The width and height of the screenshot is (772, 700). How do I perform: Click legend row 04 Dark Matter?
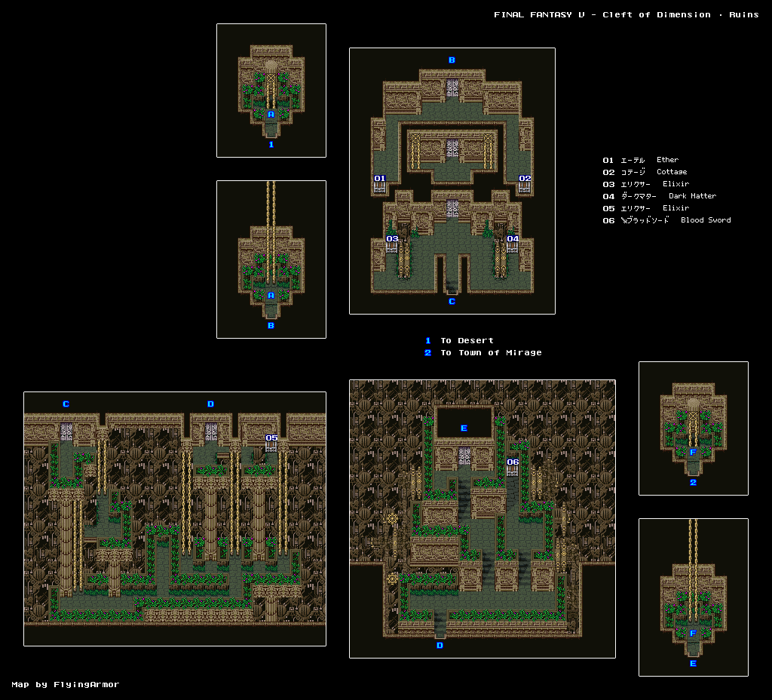pos(659,196)
